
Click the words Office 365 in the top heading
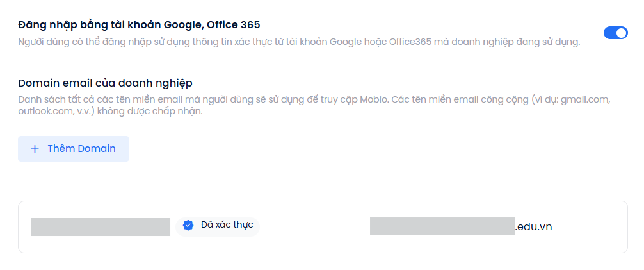click(237, 25)
